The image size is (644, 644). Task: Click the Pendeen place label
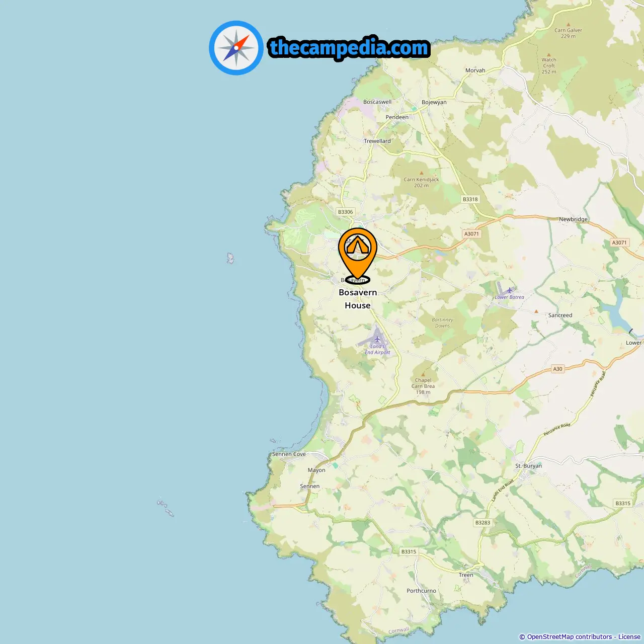(x=397, y=117)
